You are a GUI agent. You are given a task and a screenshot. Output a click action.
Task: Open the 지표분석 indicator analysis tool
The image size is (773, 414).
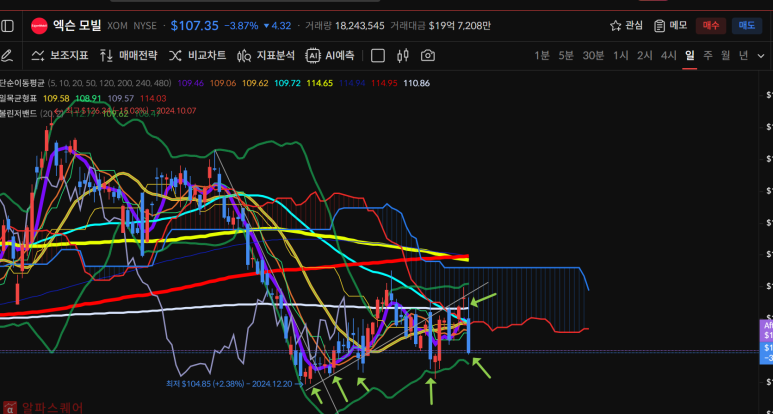266,56
